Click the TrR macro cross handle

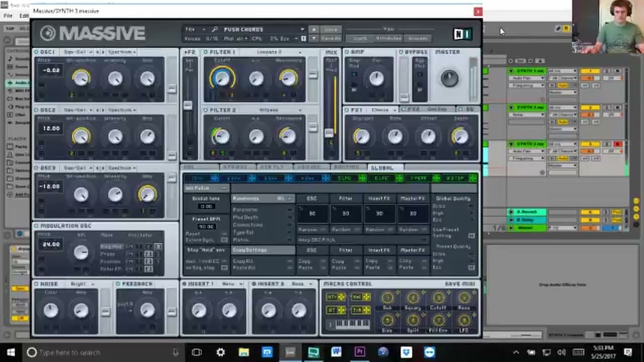pos(366,310)
